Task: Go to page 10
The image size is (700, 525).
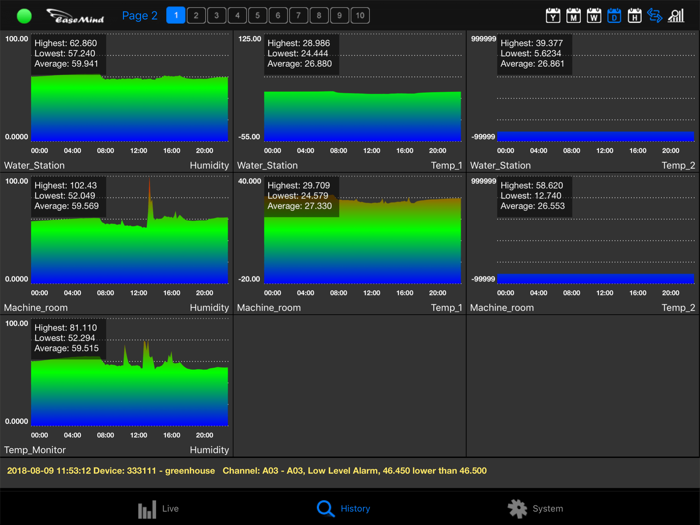Action: (x=360, y=16)
